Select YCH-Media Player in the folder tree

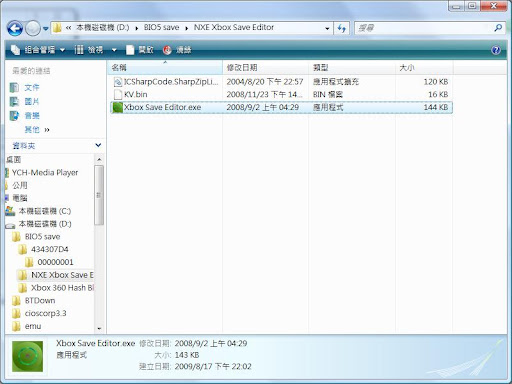(x=45, y=172)
